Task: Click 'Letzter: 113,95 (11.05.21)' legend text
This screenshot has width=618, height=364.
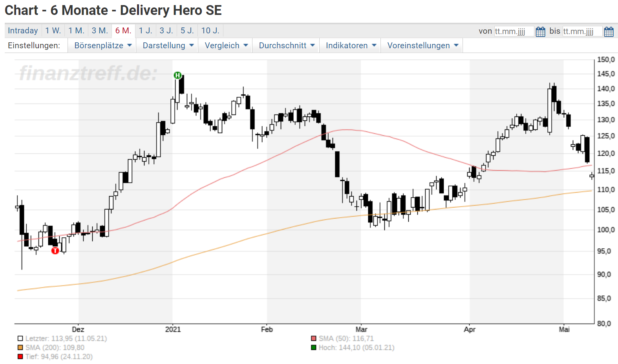Action: click(x=66, y=339)
